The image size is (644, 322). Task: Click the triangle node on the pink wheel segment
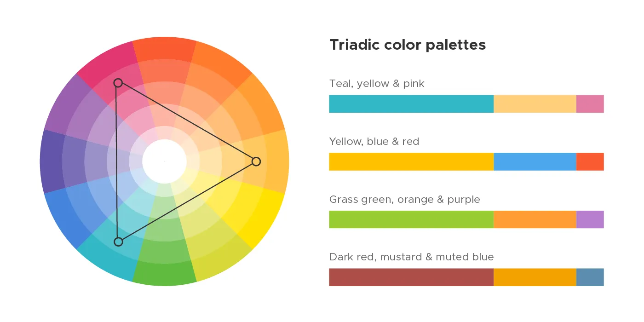(x=118, y=83)
